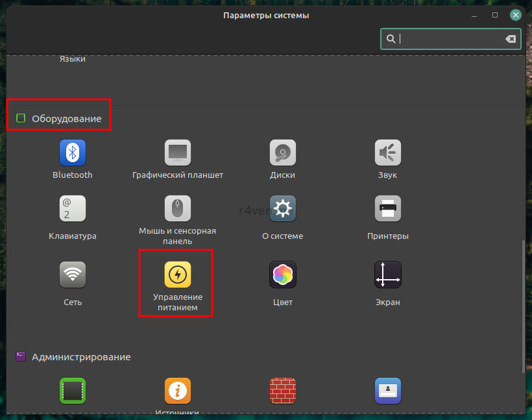
Task: Open Управление питанием power settings
Action: (x=177, y=275)
